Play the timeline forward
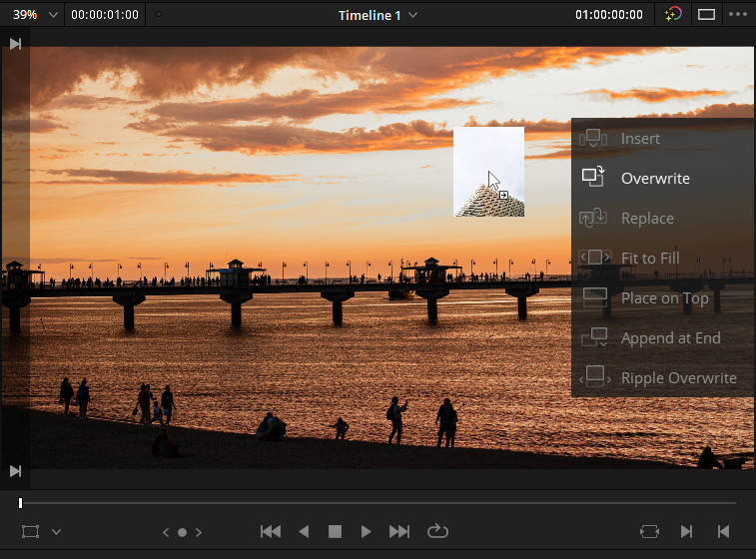The width and height of the screenshot is (756, 559). [x=366, y=531]
